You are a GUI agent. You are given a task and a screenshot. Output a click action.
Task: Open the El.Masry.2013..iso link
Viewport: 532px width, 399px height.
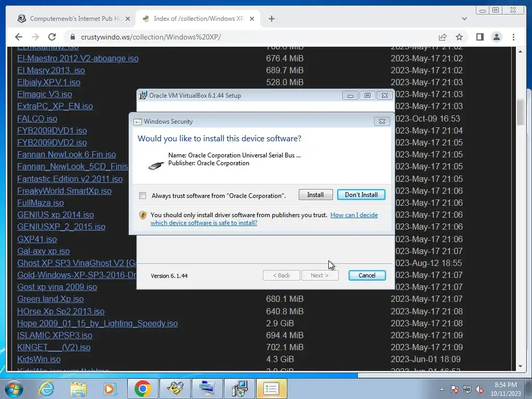[x=51, y=70]
